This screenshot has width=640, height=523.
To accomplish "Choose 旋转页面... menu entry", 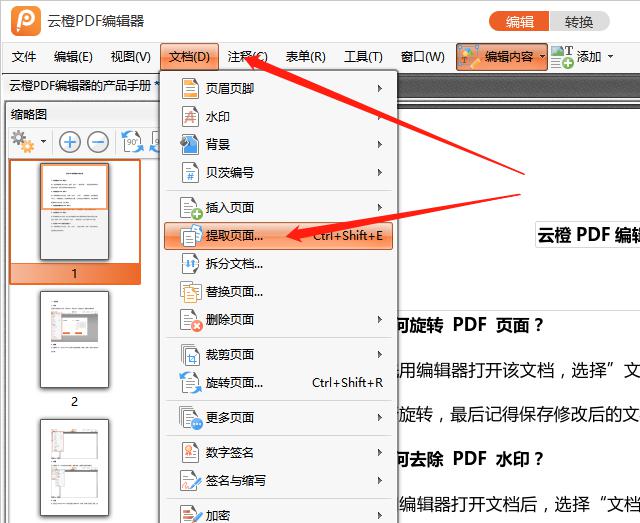I will pyautogui.click(x=278, y=383).
